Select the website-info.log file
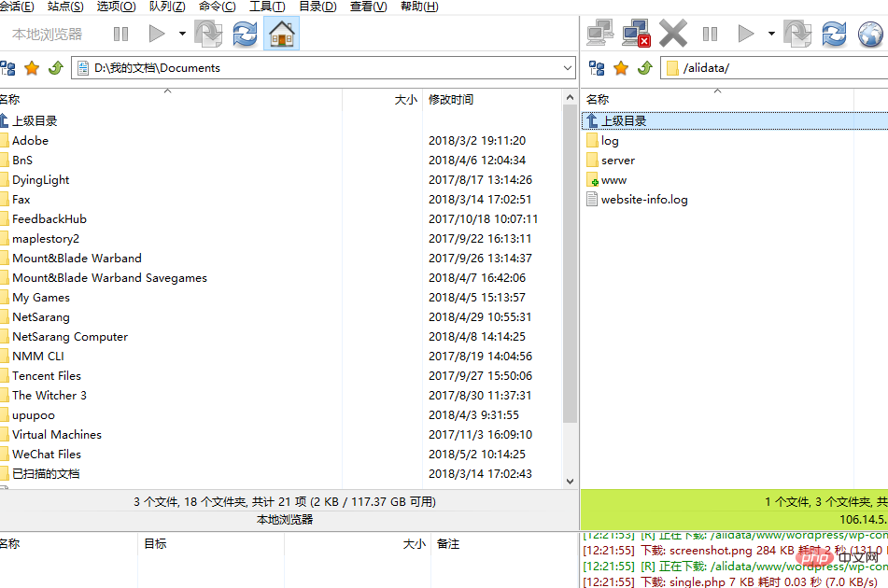888x588 pixels. pos(644,199)
